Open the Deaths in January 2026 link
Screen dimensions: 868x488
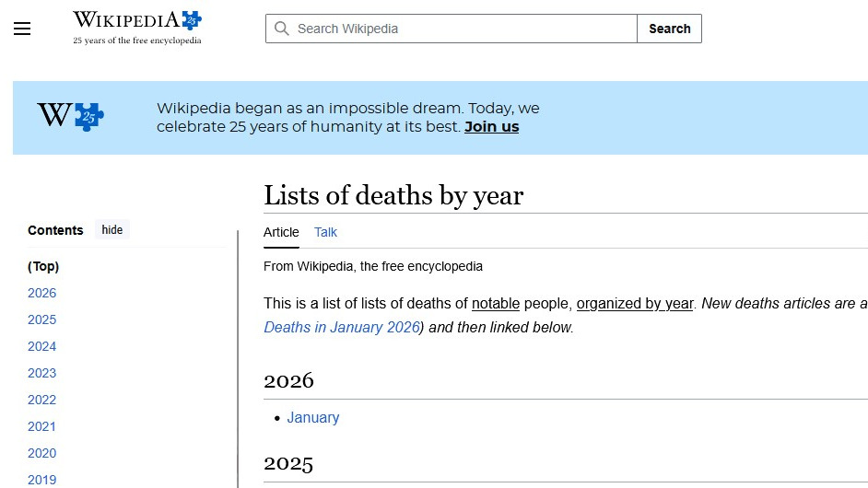pos(341,328)
